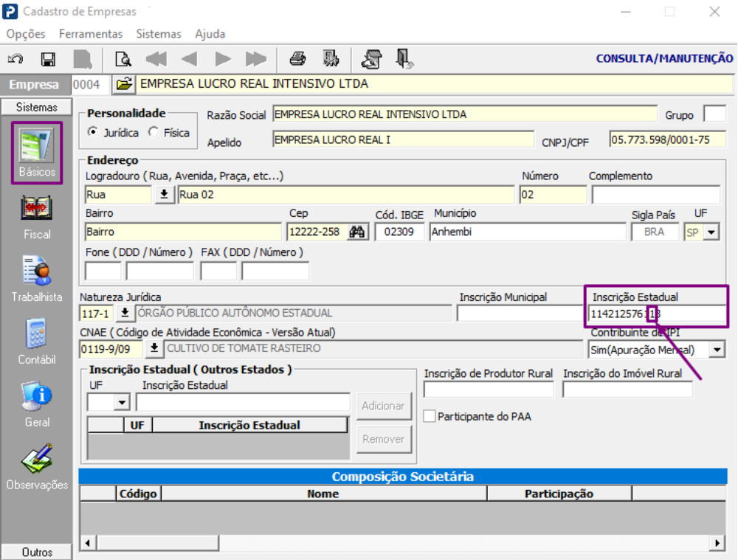738x560 pixels.
Task: Click the save floppy disk toolbar icon
Action: click(x=48, y=59)
